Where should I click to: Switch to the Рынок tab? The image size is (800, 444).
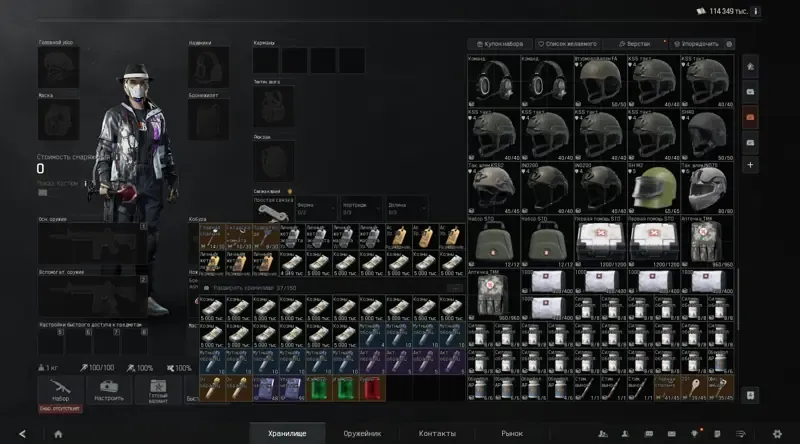pos(512,433)
